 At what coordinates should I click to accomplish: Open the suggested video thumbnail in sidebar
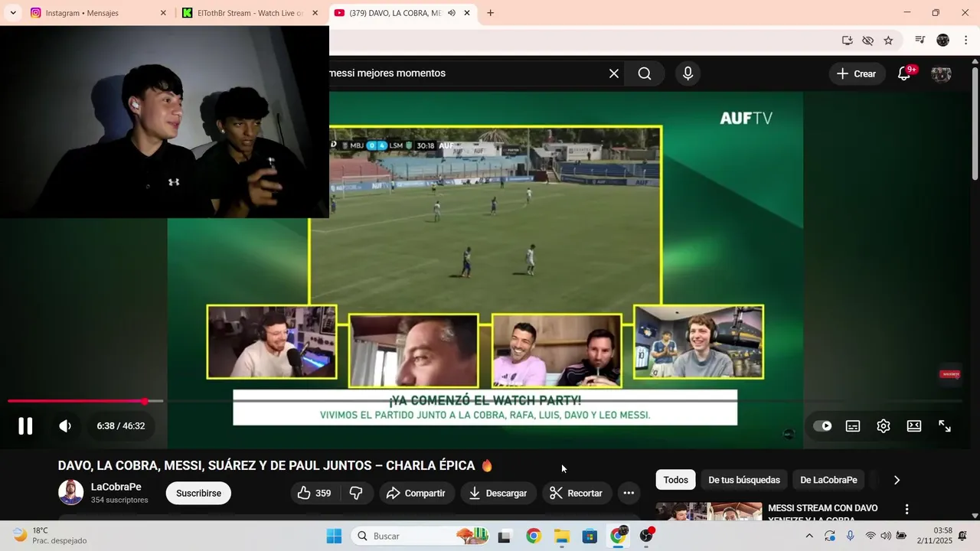point(709,511)
